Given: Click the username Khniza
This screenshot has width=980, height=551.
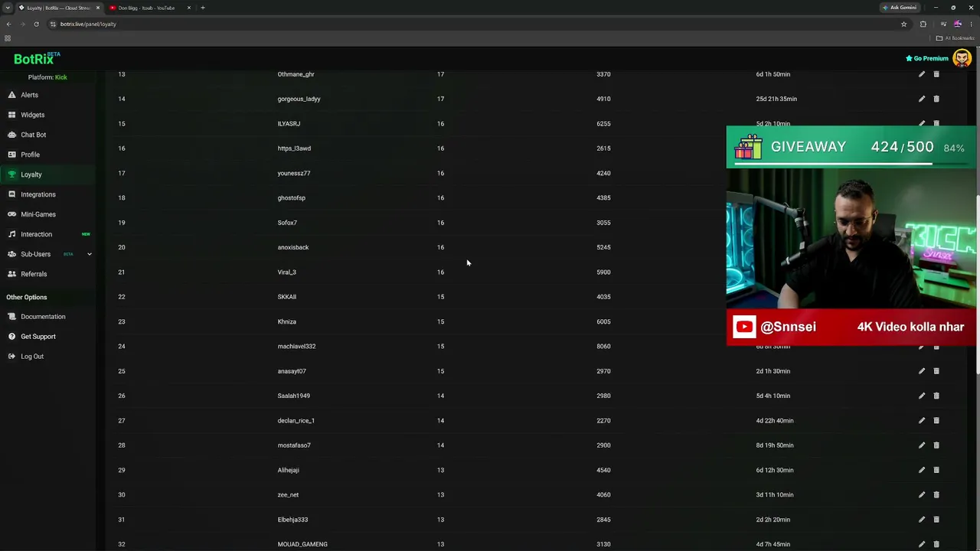Looking at the screenshot, I should pyautogui.click(x=287, y=321).
